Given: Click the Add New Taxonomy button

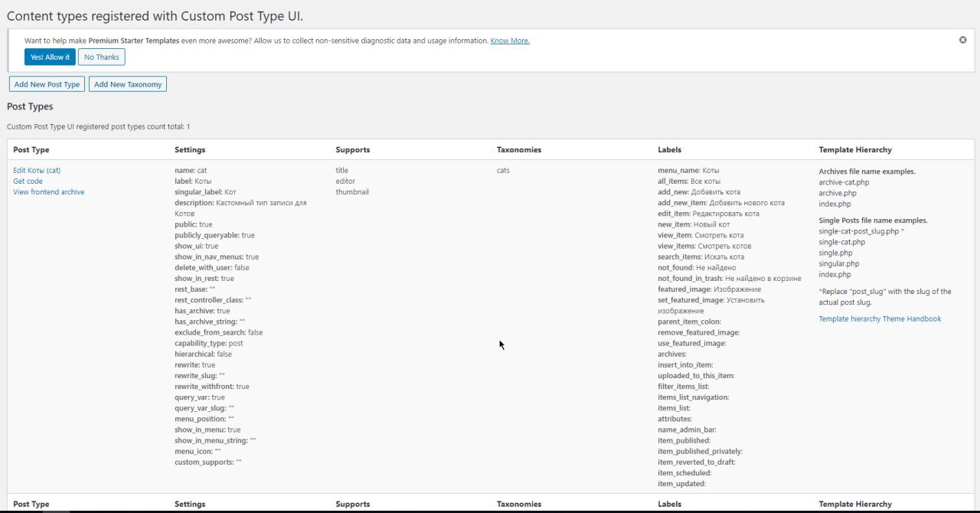Looking at the screenshot, I should [128, 84].
